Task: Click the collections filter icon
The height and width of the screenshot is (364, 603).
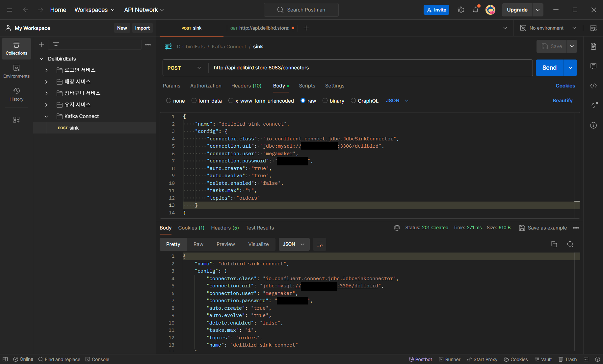Action: (56, 45)
